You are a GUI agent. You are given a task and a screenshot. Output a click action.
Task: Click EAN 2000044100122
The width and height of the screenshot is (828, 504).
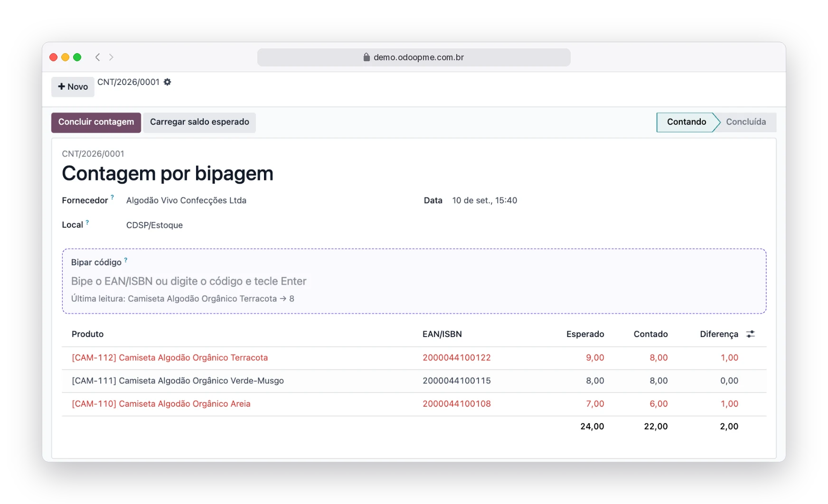[x=456, y=358]
